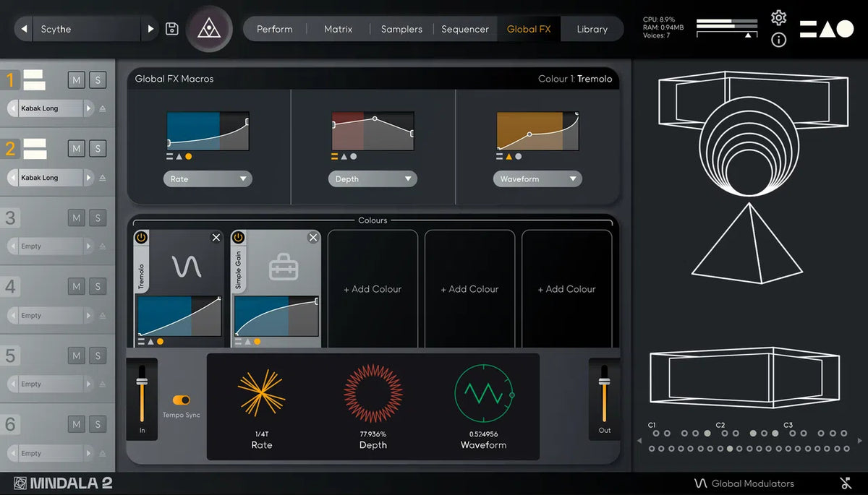Add a colour in third slot

(373, 289)
